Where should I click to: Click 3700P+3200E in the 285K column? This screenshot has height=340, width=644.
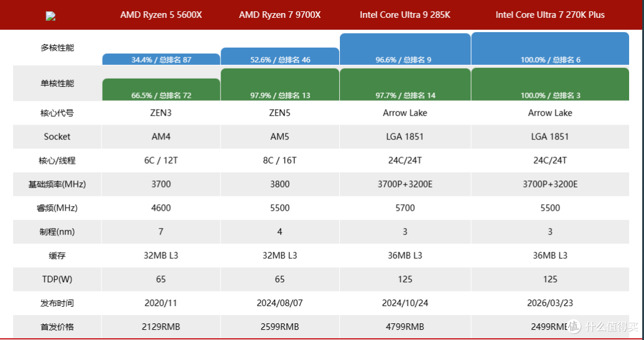click(x=405, y=184)
